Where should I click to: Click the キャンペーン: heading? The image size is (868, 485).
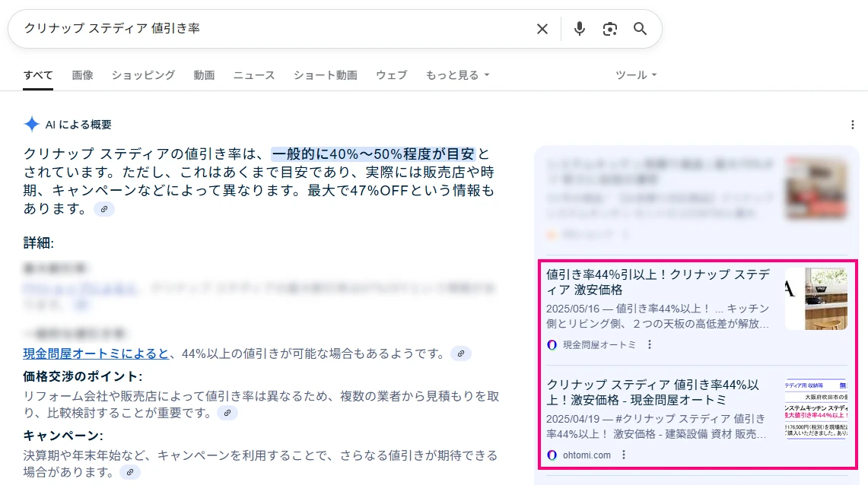tap(62, 436)
